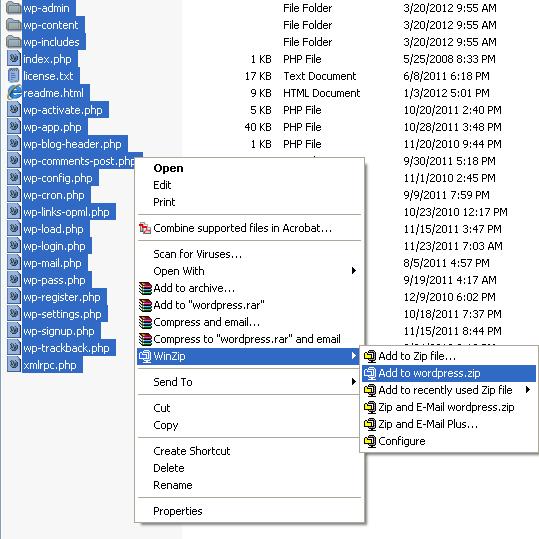Click the wp-activate.php file icon

14,110
